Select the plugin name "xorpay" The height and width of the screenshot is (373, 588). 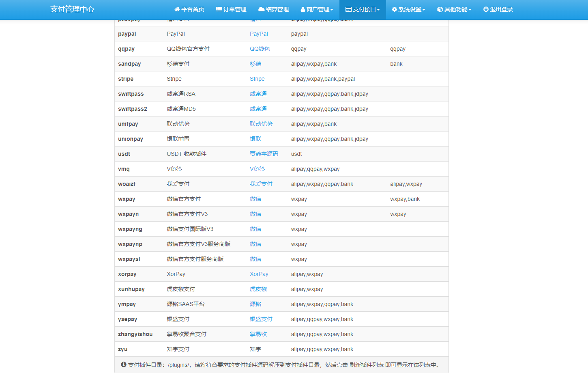[x=127, y=274]
